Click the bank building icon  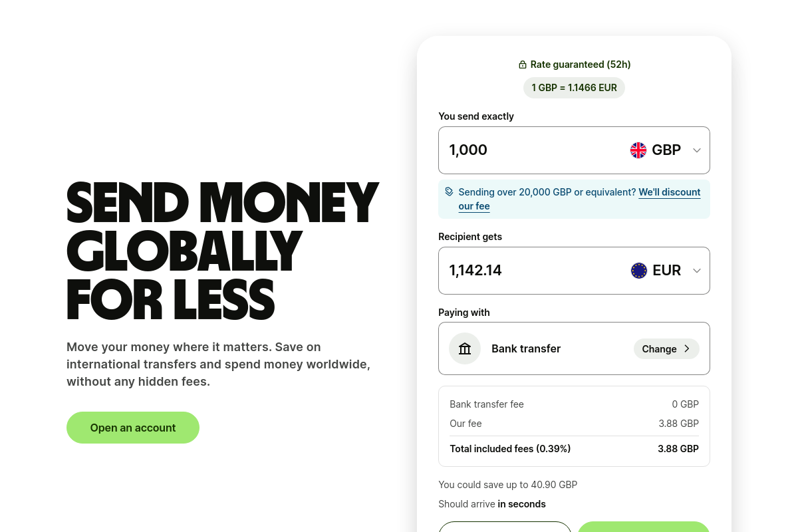point(465,348)
